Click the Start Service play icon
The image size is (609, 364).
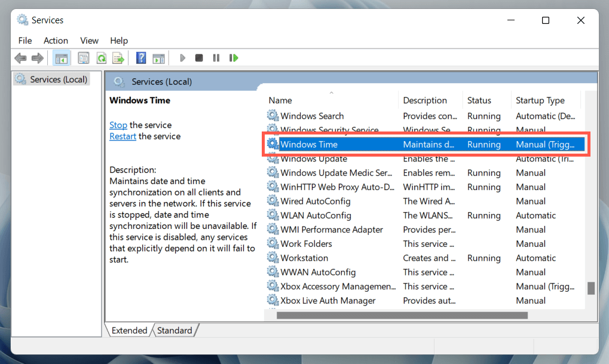click(182, 58)
